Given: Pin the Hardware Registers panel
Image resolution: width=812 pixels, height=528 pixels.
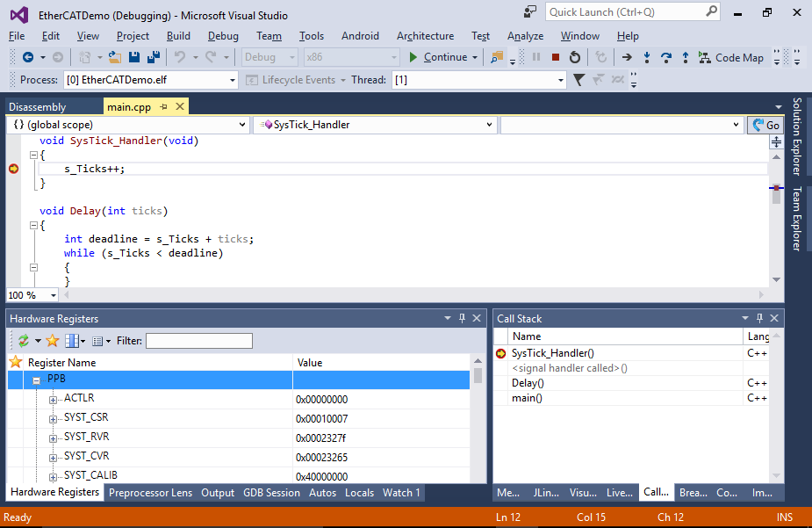Looking at the screenshot, I should point(462,318).
